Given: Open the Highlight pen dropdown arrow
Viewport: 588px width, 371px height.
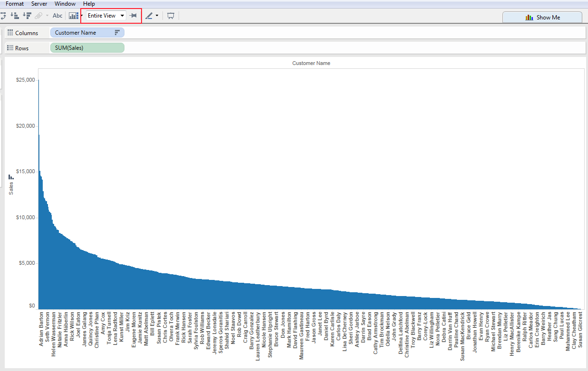Looking at the screenshot, I should point(157,16).
